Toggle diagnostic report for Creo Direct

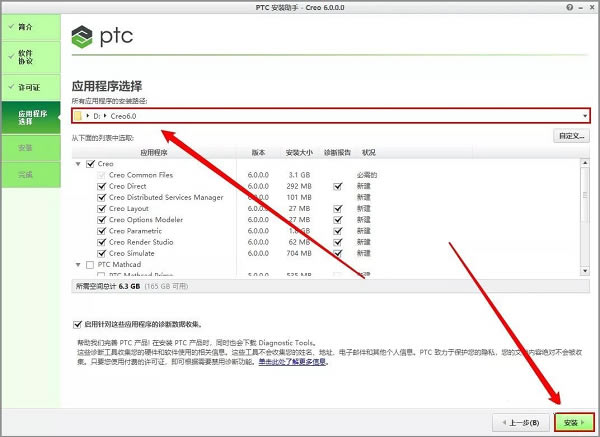338,186
